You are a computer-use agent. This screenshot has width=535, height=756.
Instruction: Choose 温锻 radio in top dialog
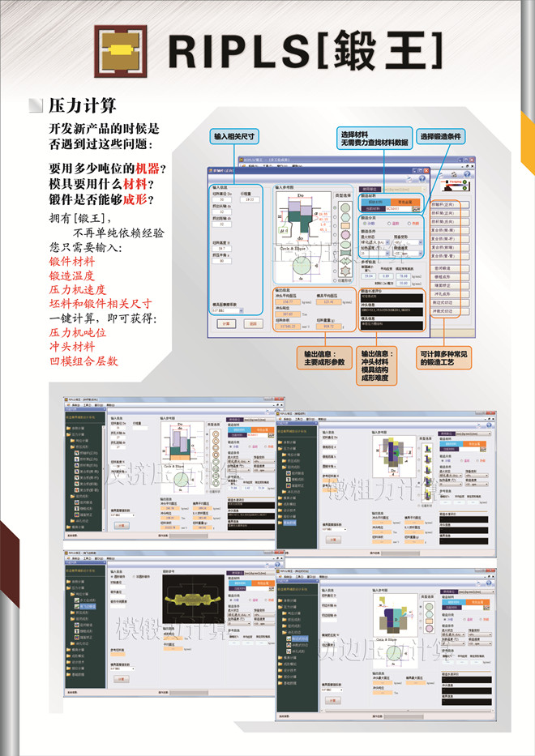tap(389, 224)
